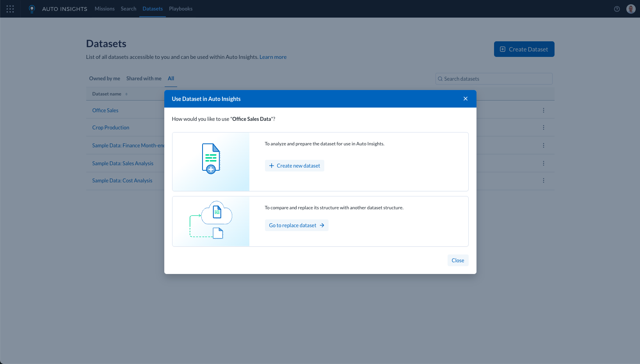Sort by the Dataset name column arrow
This screenshot has height=364, width=640.
pyautogui.click(x=126, y=94)
